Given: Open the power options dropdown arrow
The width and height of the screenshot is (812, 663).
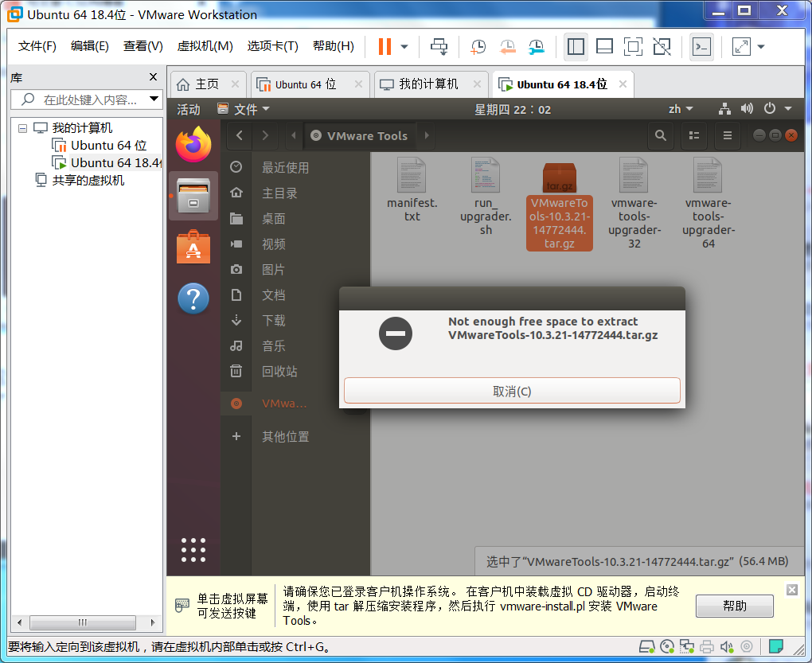Looking at the screenshot, I should point(404,47).
